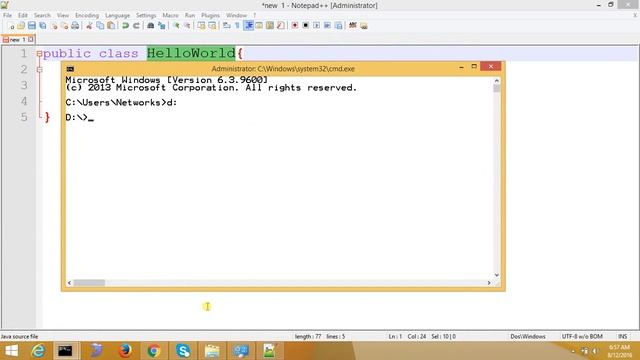Create a new document with toolbar New icon
Viewport: 640px width, 360px height.
click(x=11, y=26)
